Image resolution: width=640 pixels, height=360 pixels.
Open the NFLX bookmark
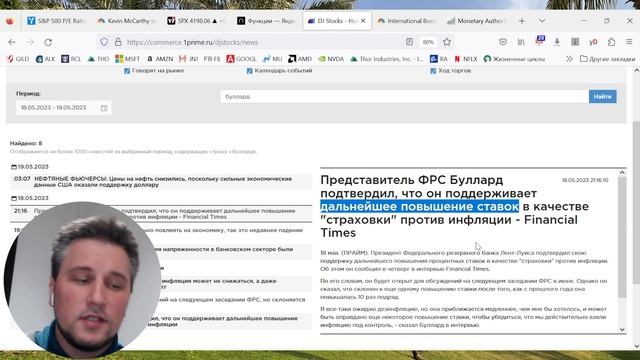pyautogui.click(x=466, y=59)
